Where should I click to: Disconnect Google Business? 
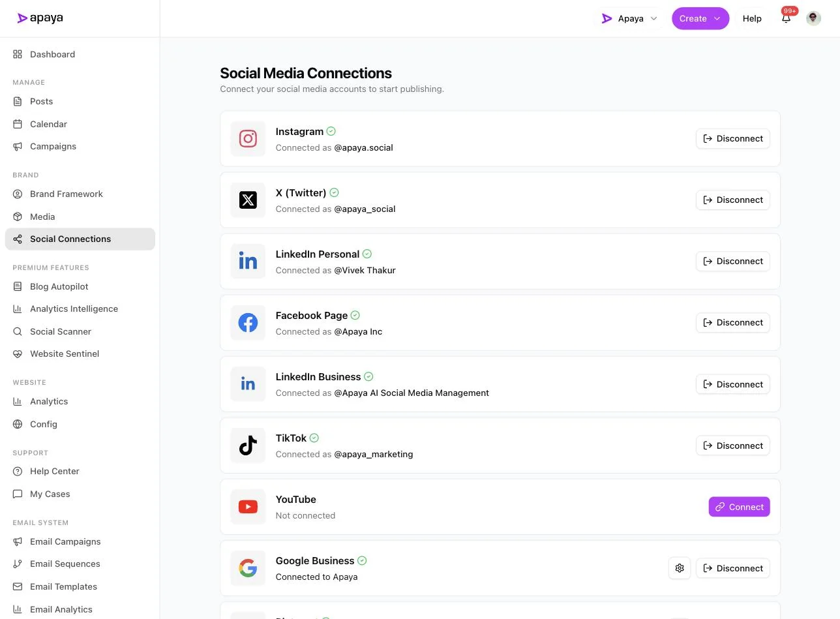click(733, 568)
